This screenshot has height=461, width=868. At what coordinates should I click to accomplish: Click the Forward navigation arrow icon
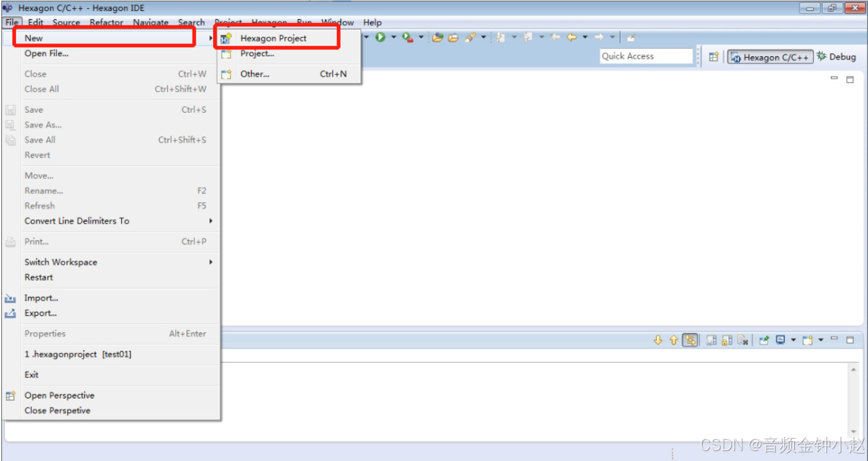point(599,37)
